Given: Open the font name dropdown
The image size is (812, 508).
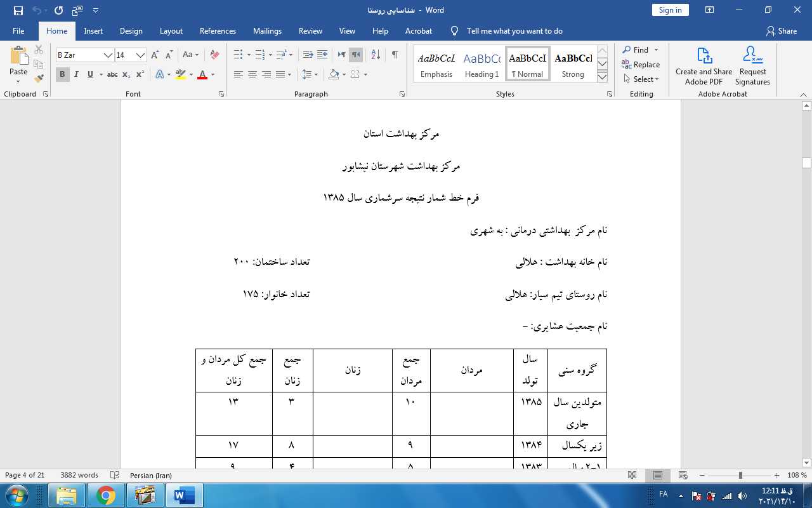Looking at the screenshot, I should pos(108,55).
